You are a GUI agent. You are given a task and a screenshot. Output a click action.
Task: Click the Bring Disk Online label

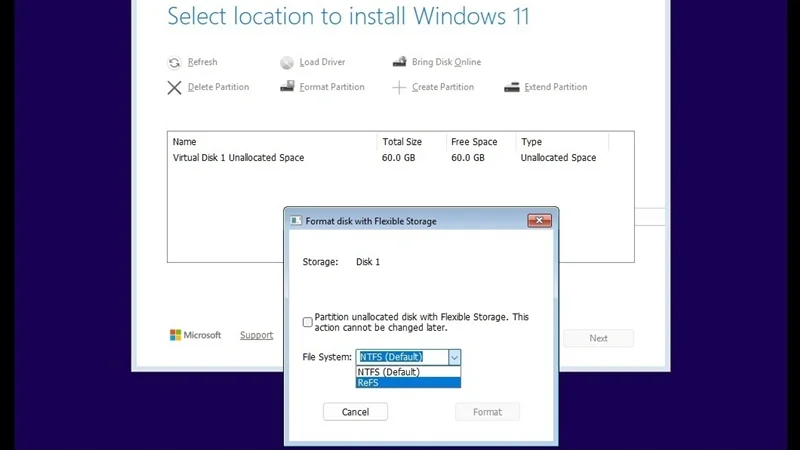(446, 62)
